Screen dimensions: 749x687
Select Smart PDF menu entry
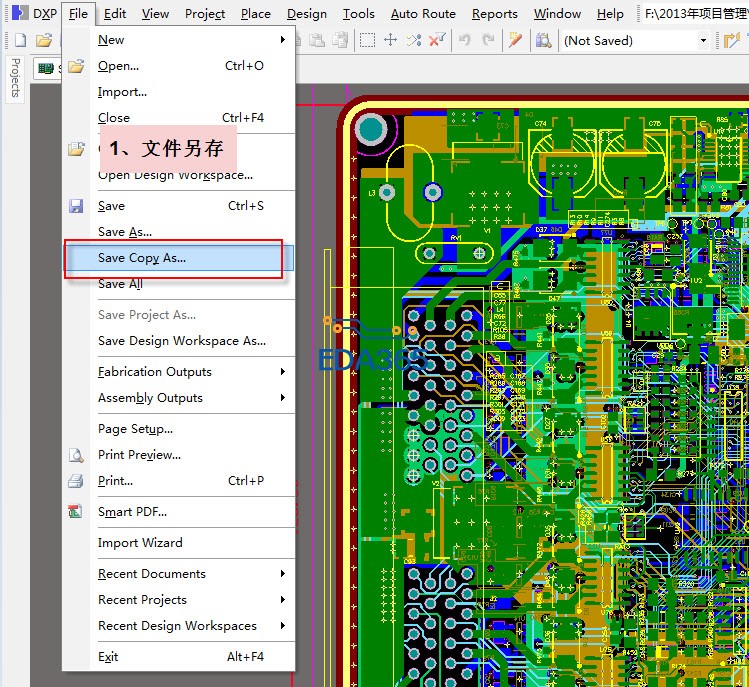[132, 512]
